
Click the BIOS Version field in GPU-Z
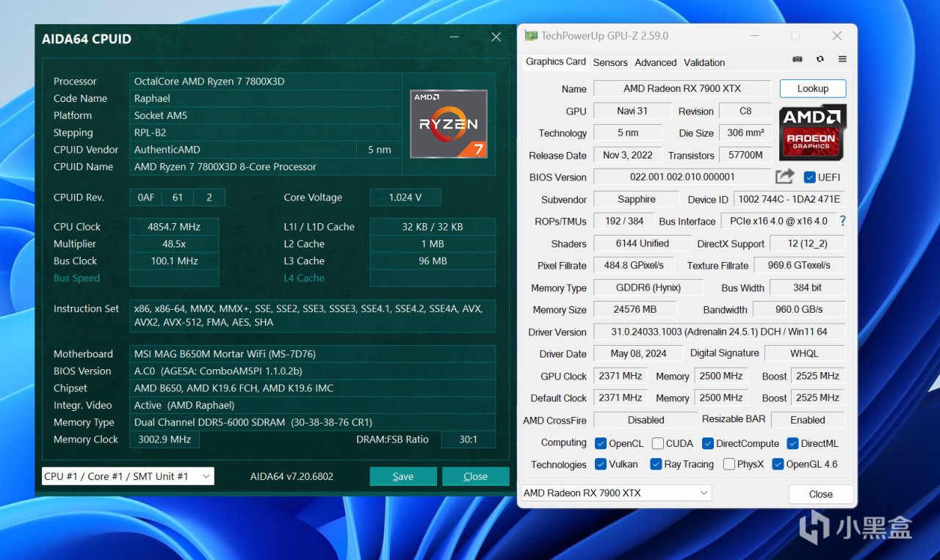tap(682, 177)
